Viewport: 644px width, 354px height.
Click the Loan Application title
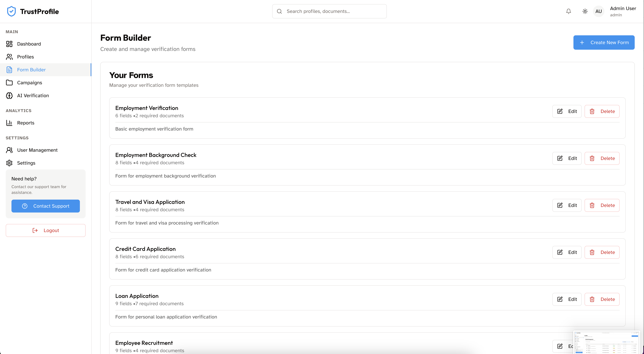point(137,296)
